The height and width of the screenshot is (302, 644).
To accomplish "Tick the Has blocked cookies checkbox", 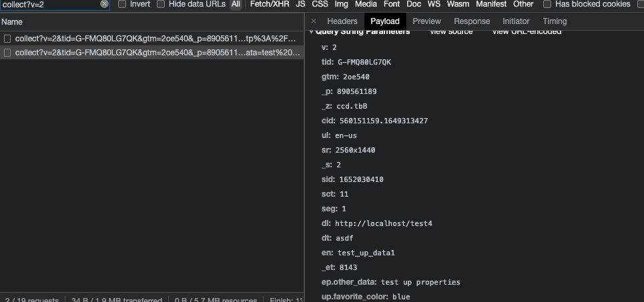I will click(x=547, y=4).
